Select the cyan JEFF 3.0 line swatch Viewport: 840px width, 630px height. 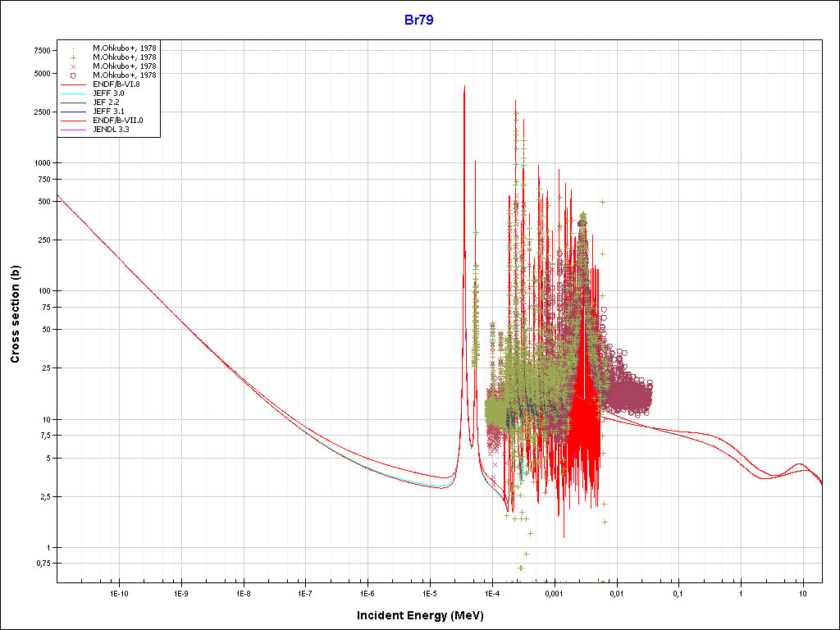[x=74, y=94]
